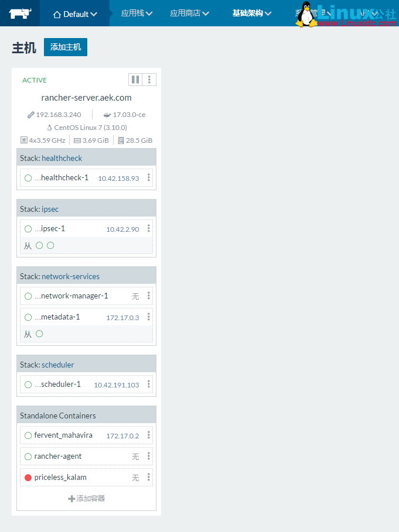
Task: Open healthcheck-1 container
Action: pyautogui.click(x=61, y=178)
